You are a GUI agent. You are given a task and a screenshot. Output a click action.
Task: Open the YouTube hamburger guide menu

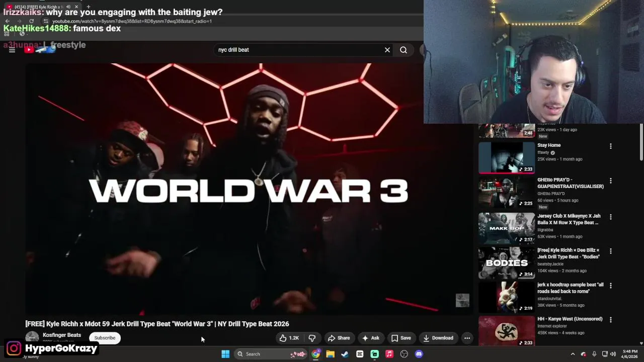pos(12,50)
